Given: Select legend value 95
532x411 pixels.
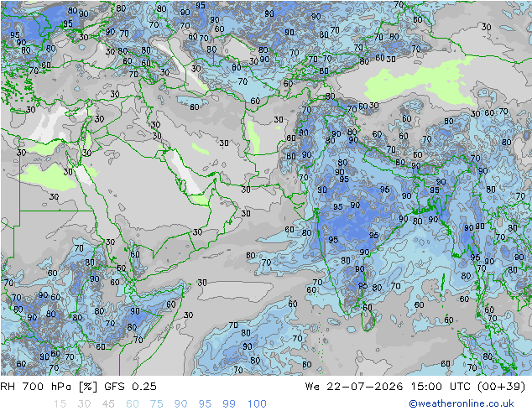Looking at the screenshot, I should 205,403.
